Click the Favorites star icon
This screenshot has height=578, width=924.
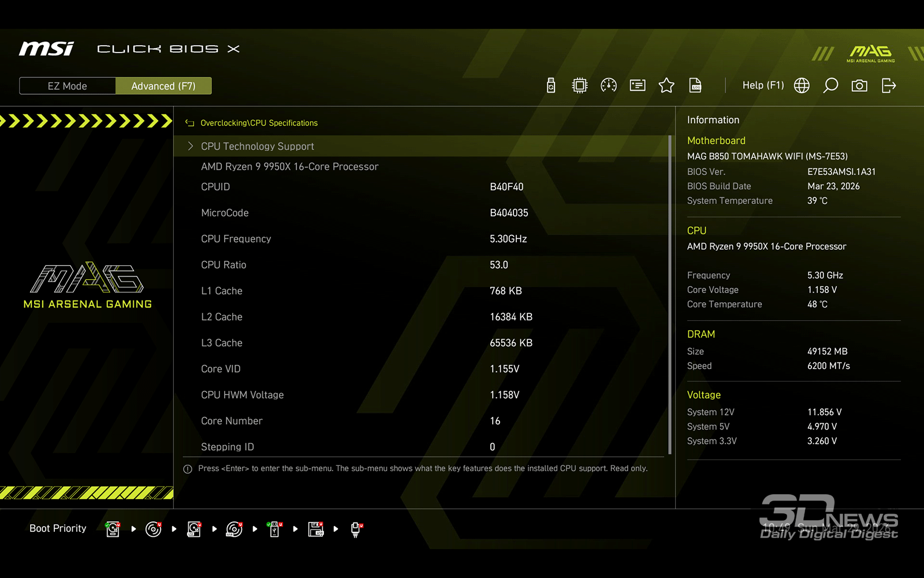[x=666, y=86]
